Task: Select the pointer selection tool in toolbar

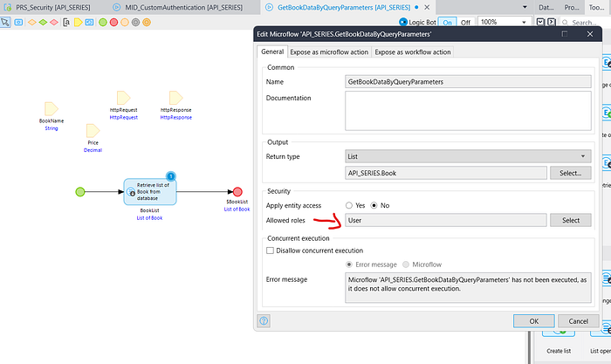Action: (x=5, y=22)
